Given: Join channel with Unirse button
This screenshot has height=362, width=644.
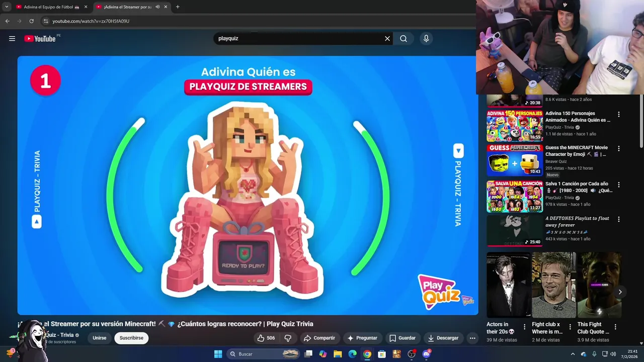Looking at the screenshot, I should pos(100,338).
